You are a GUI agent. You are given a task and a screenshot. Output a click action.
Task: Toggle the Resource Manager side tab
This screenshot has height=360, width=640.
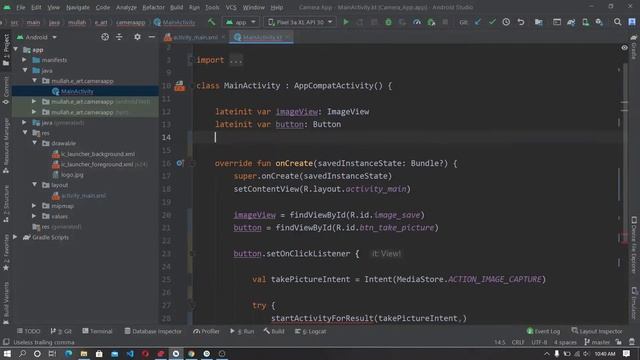6,146
